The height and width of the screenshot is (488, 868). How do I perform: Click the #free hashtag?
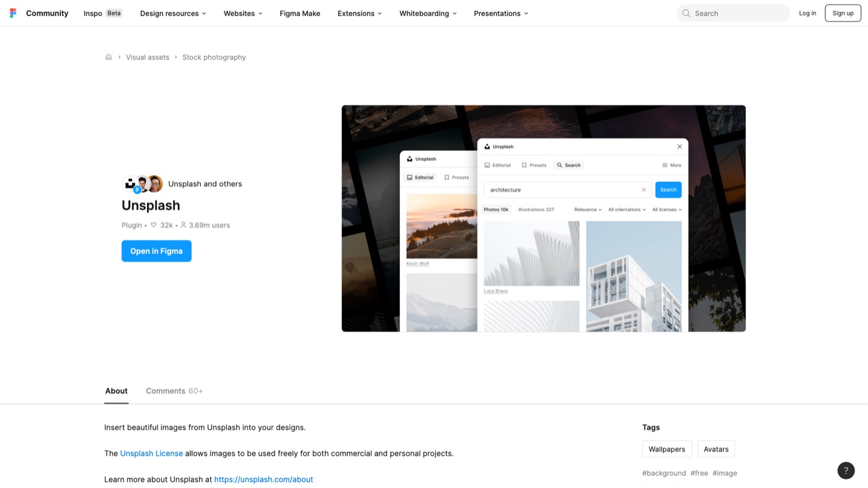pyautogui.click(x=699, y=473)
